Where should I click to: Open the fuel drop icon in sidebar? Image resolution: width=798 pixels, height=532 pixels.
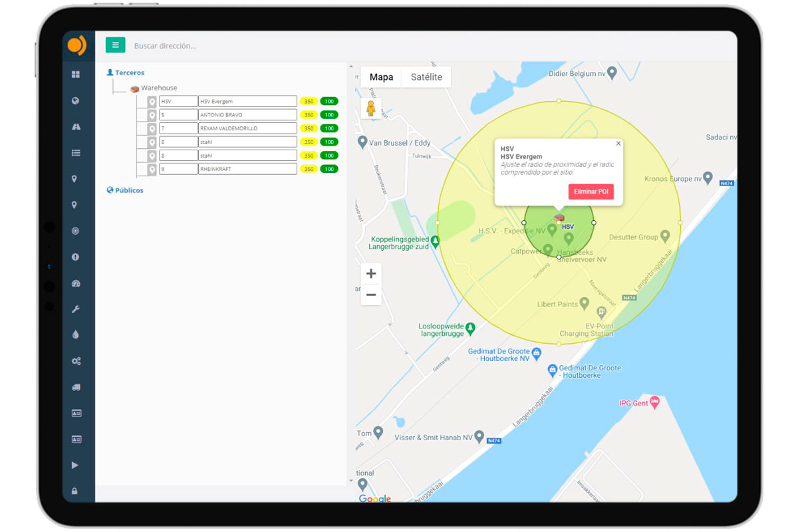76,335
